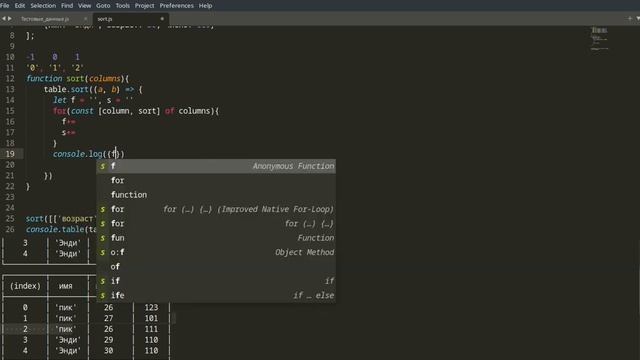The width and height of the screenshot is (640, 360).
Task: Open the Find menu
Action: tap(67, 6)
